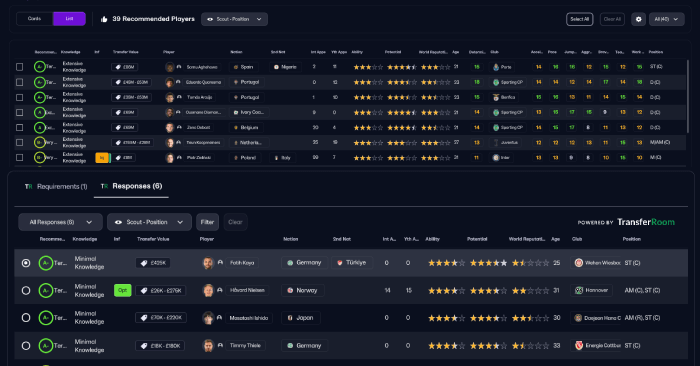Click the 'Ivory Coa...' nation cell
This screenshot has height=366, width=700.
pos(248,112)
